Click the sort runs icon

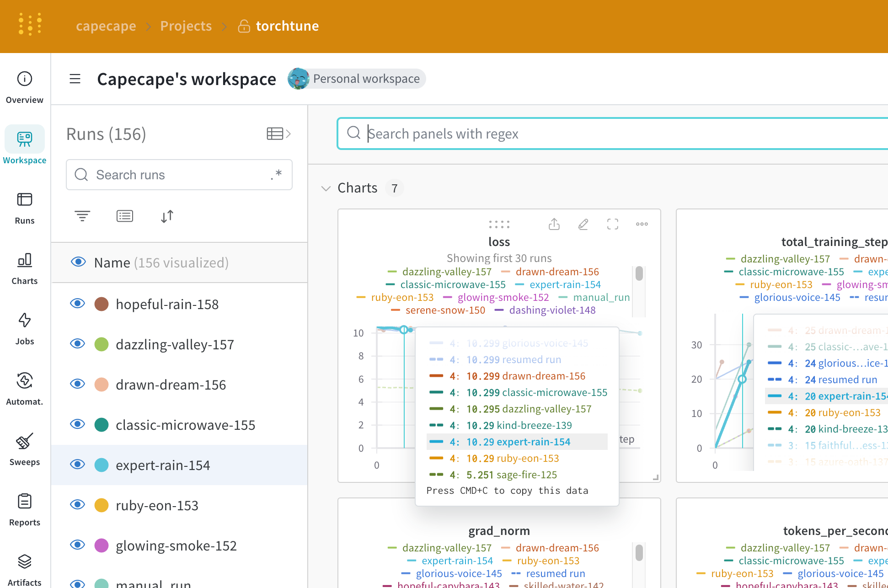(167, 216)
